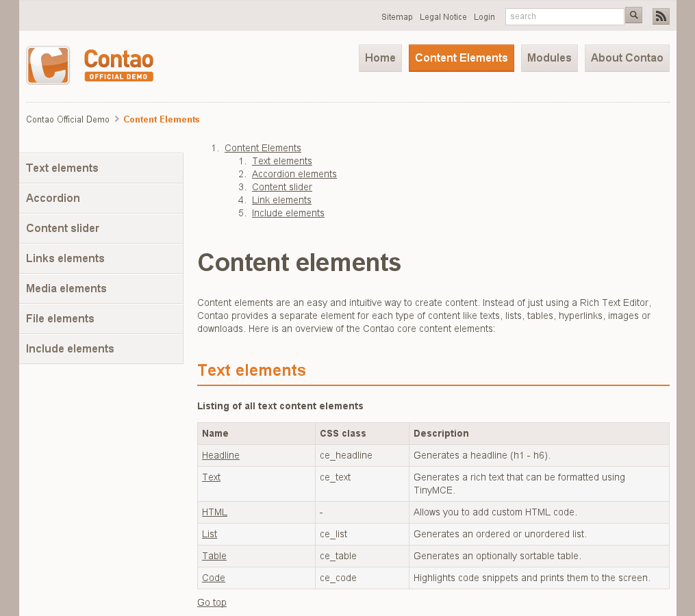Image resolution: width=695 pixels, height=616 pixels.
Task: Open the Code element table link
Action: coord(214,578)
